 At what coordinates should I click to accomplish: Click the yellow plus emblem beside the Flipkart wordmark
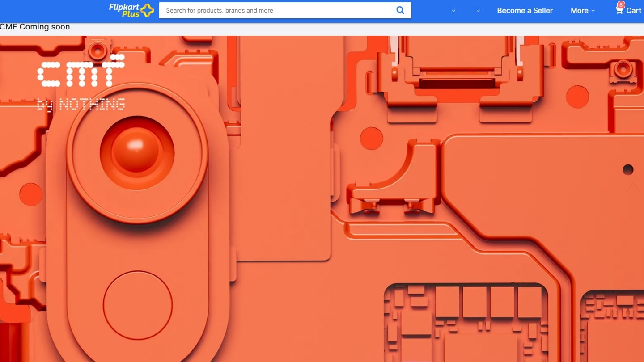[148, 9]
